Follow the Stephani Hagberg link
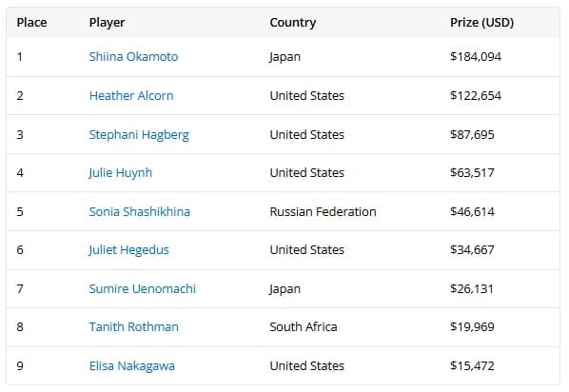 point(139,135)
